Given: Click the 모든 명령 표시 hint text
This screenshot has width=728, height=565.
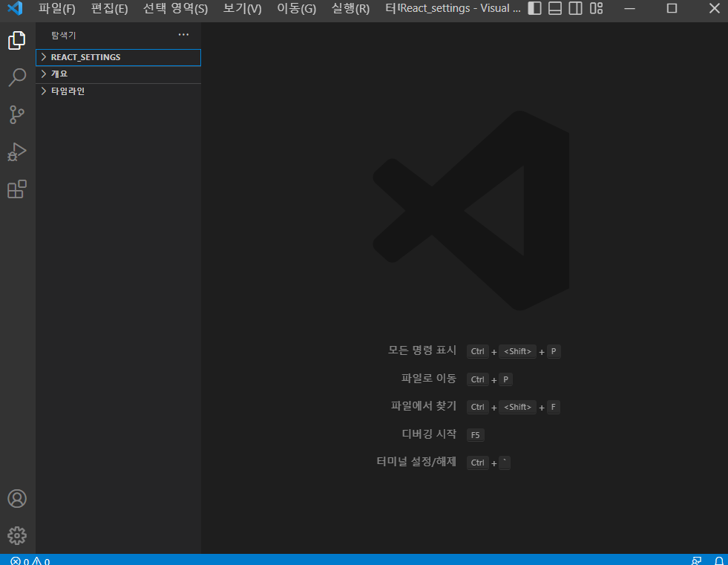Looking at the screenshot, I should (422, 350).
